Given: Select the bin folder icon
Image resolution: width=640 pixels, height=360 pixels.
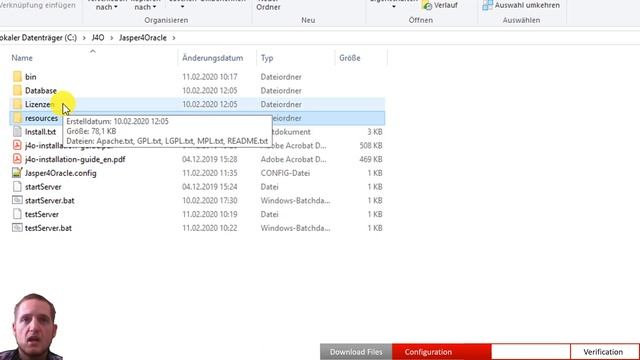Looking at the screenshot, I should (x=17, y=77).
